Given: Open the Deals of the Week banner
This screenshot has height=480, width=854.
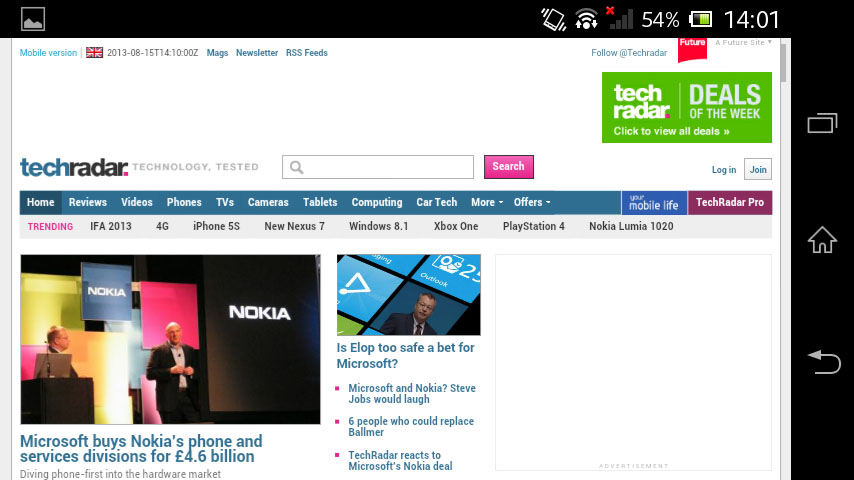Looking at the screenshot, I should click(687, 107).
